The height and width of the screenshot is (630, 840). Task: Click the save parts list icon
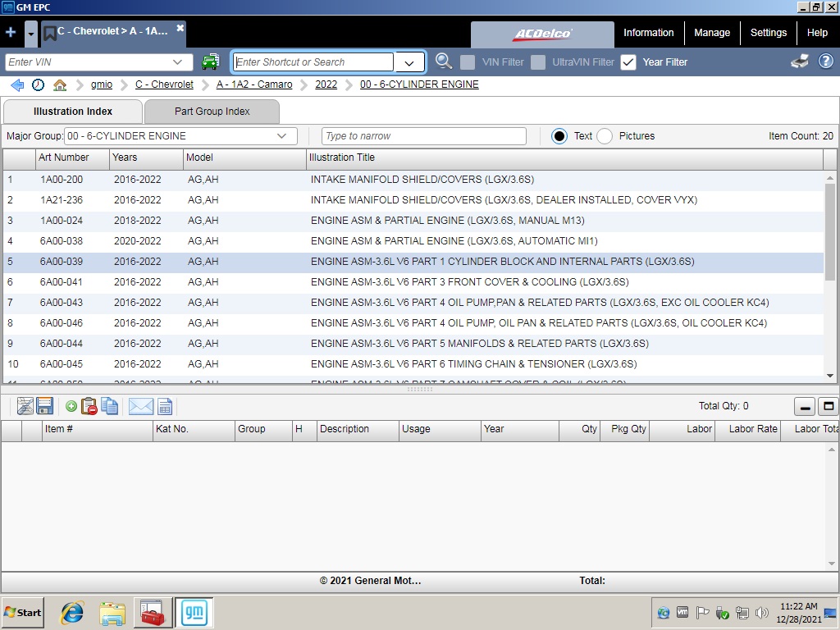coord(44,405)
